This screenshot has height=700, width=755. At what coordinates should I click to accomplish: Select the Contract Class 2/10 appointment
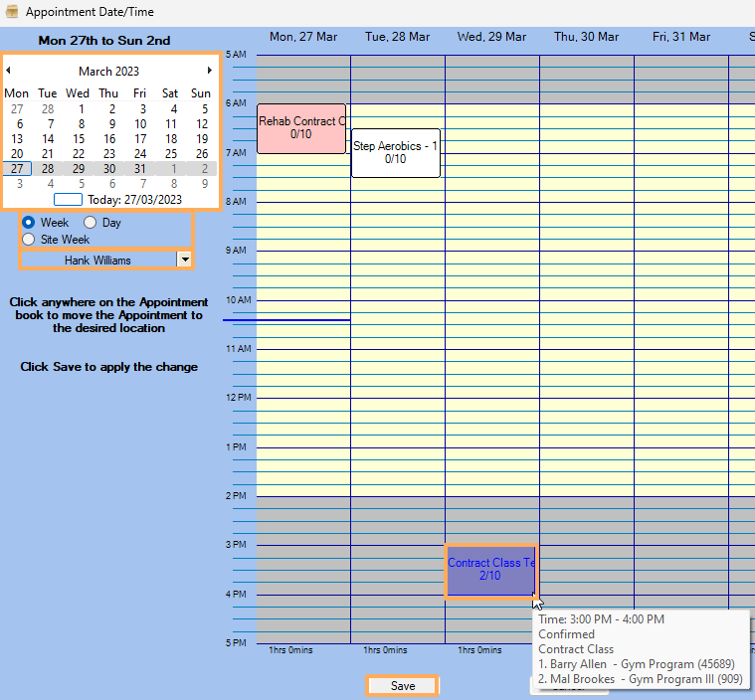(490, 570)
